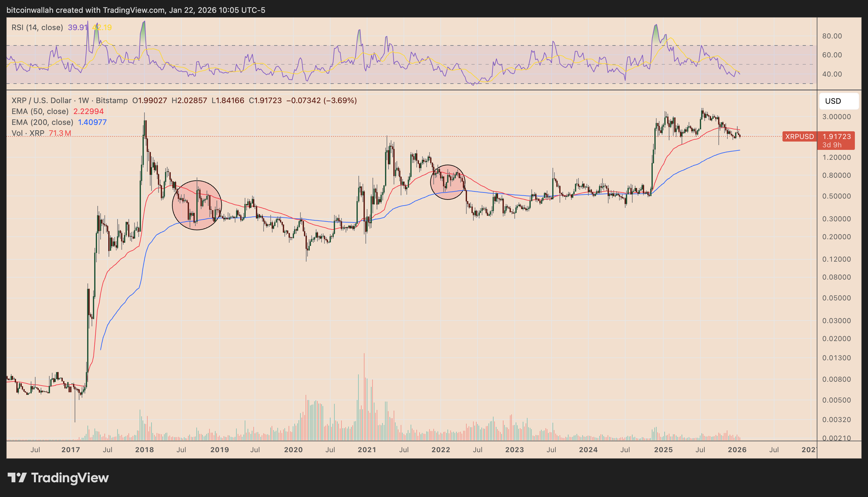Click the XRPUSD price label tag
Screen dimensions: 868x497
click(799, 136)
